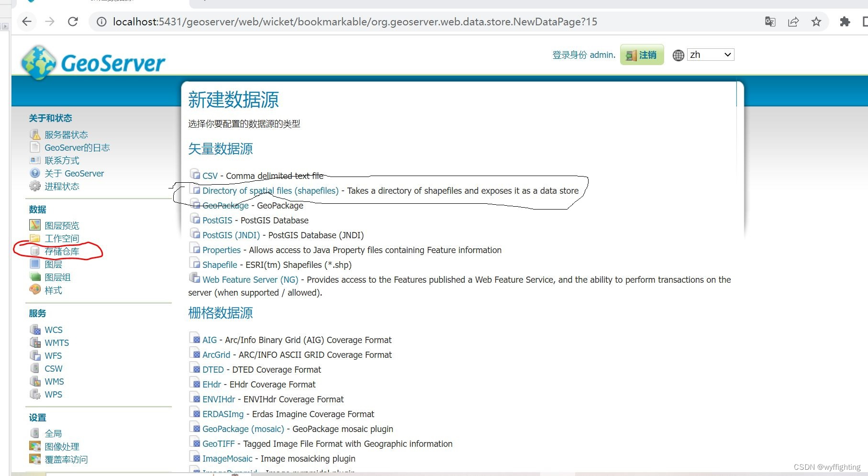The height and width of the screenshot is (476, 868).
Task: Open the CSW service settings
Action: point(54,368)
